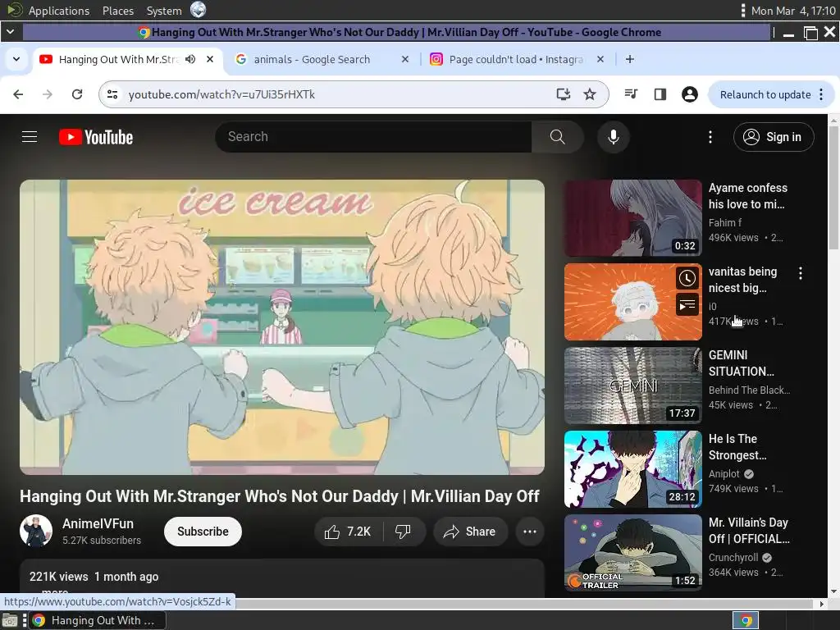Close the YouTube video tab

(x=210, y=59)
